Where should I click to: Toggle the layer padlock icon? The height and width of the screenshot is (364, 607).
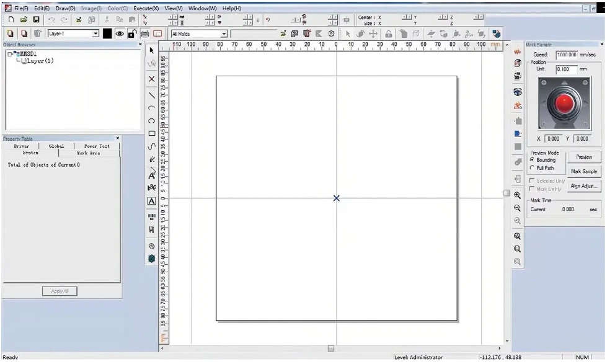tap(132, 33)
